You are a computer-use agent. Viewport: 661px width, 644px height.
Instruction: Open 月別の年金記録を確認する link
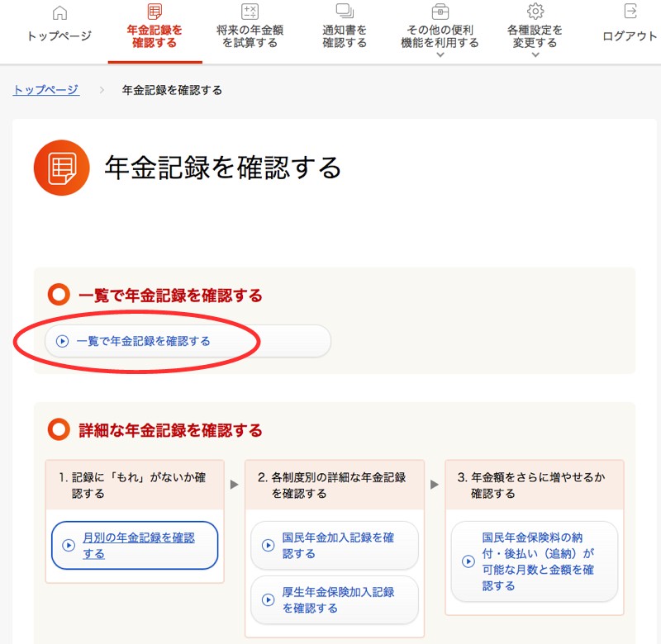tap(135, 546)
